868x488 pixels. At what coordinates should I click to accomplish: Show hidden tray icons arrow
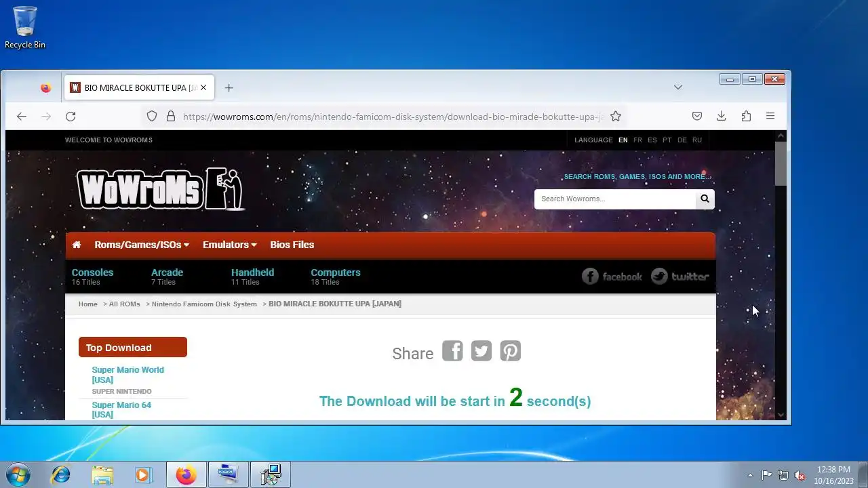click(750, 475)
